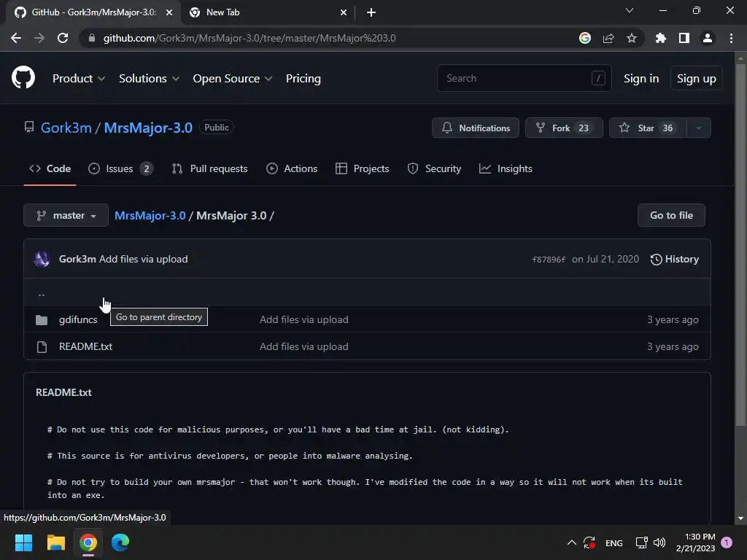Image resolution: width=747 pixels, height=560 pixels.
Task: Click the Chrome icon in the taskbar
Action: pos(88,542)
